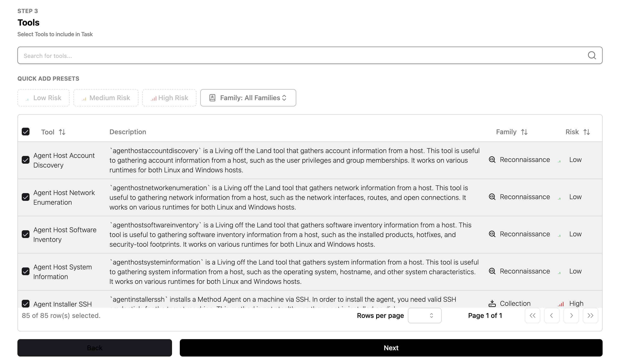Viewport: 620px width, 364px height.
Task: Click Reconnaissance icon for Account Discovery row
Action: pos(492,160)
